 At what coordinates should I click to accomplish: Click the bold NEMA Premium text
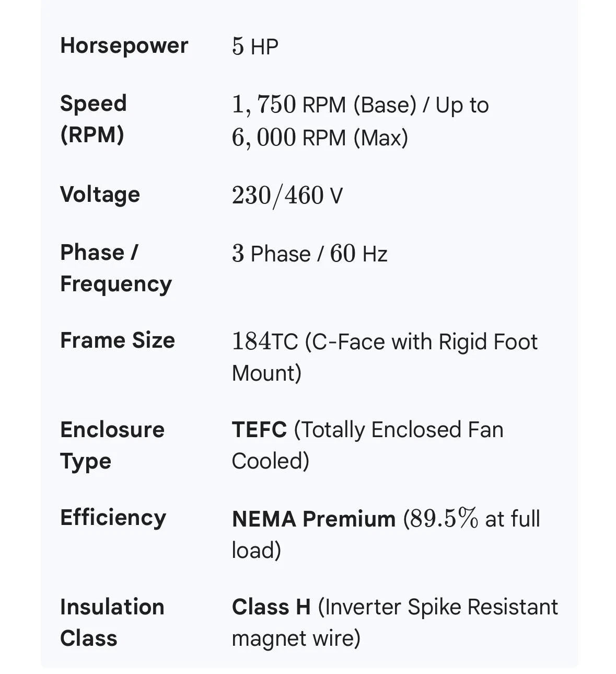point(313,519)
